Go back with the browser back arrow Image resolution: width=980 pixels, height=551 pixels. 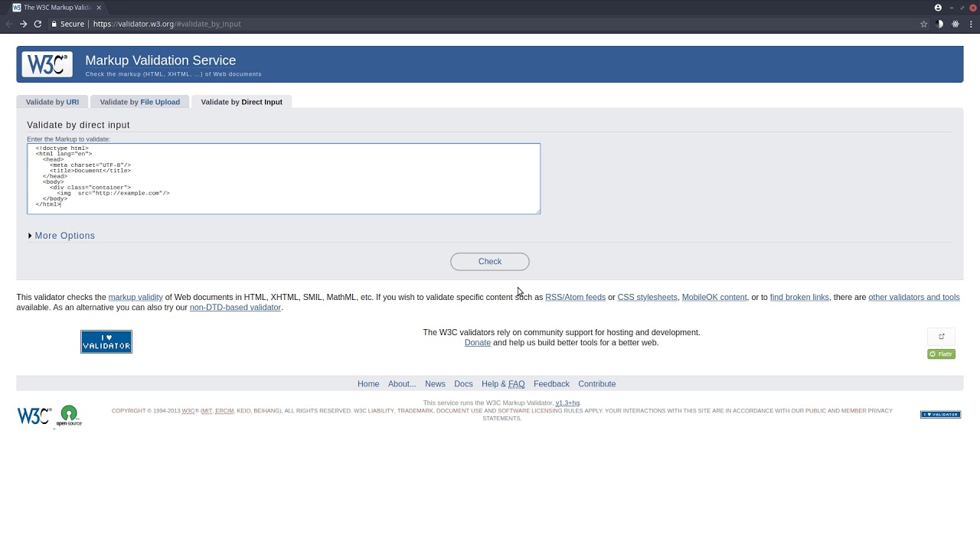tap(9, 24)
